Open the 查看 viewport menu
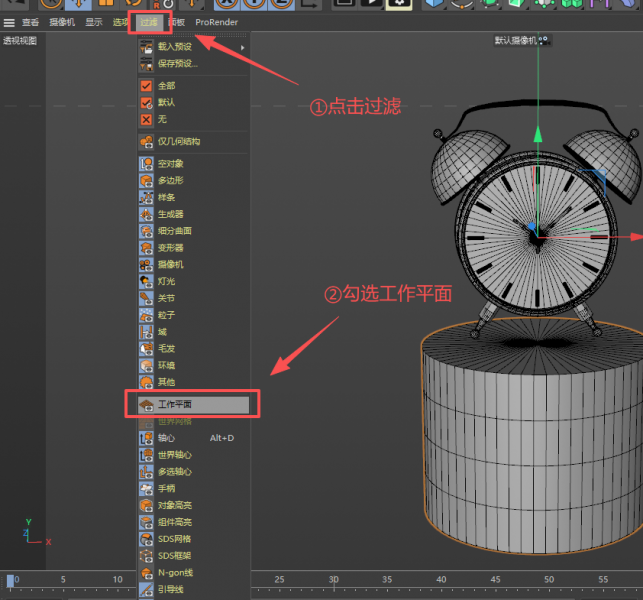The image size is (643, 600). tap(30, 22)
